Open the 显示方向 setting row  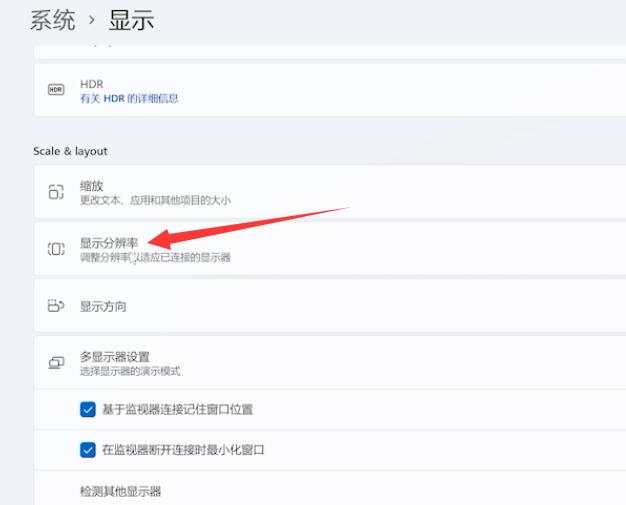tap(330, 306)
